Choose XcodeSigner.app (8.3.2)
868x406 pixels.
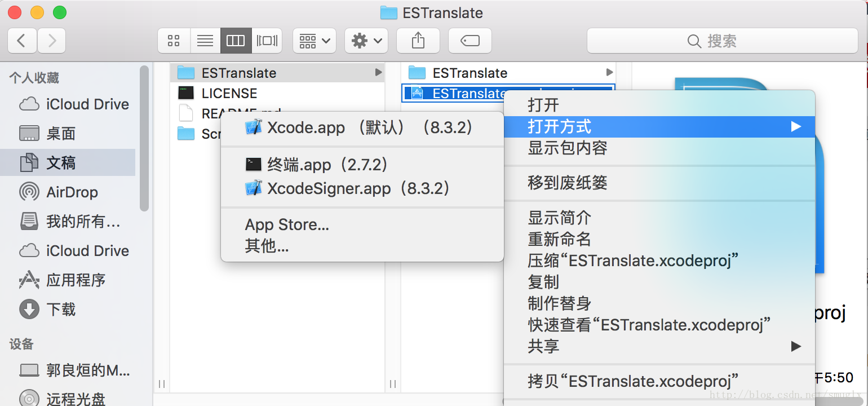click(362, 188)
